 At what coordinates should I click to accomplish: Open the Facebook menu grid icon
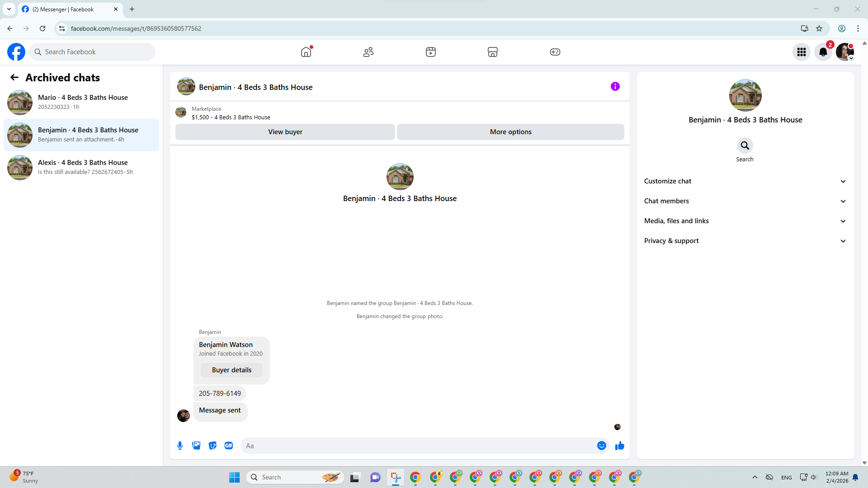802,52
